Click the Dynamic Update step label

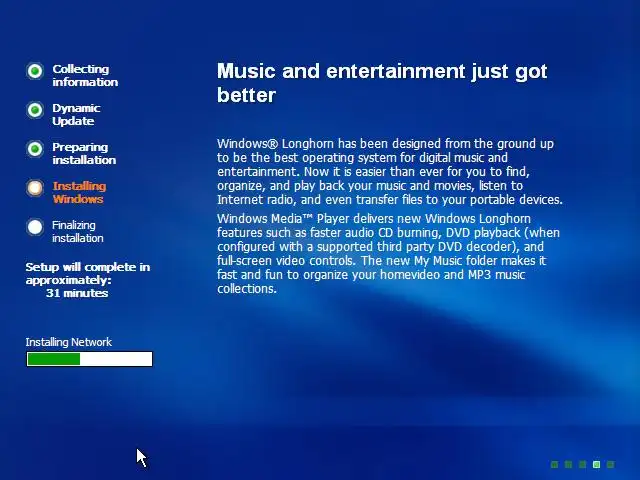pos(76,115)
